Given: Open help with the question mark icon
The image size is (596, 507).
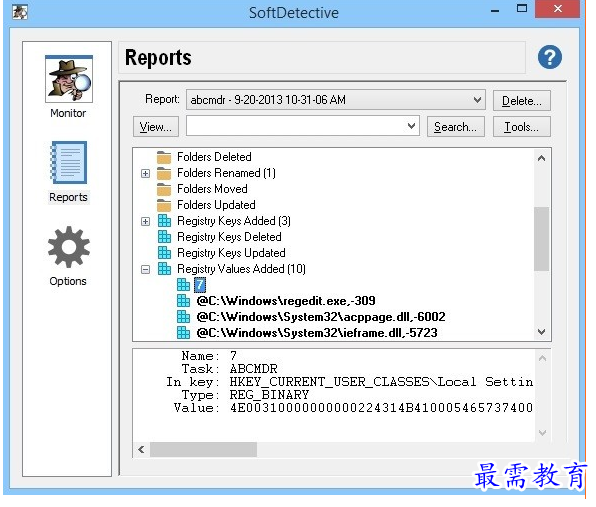Looking at the screenshot, I should click(x=550, y=57).
